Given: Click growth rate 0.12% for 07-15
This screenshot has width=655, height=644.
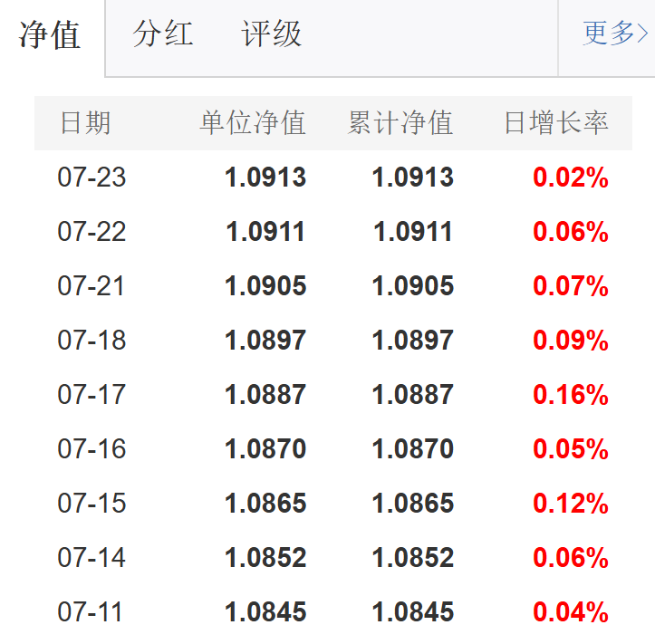Looking at the screenshot, I should pos(571,503).
